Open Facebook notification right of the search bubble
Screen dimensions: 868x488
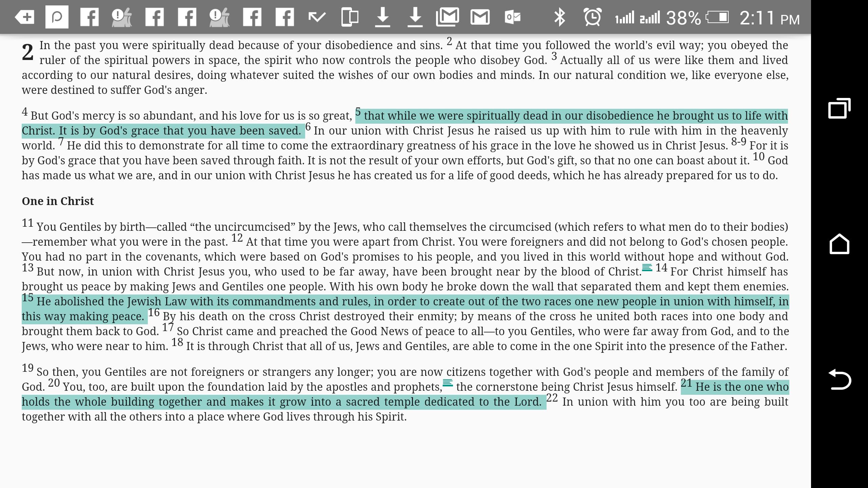click(90, 17)
